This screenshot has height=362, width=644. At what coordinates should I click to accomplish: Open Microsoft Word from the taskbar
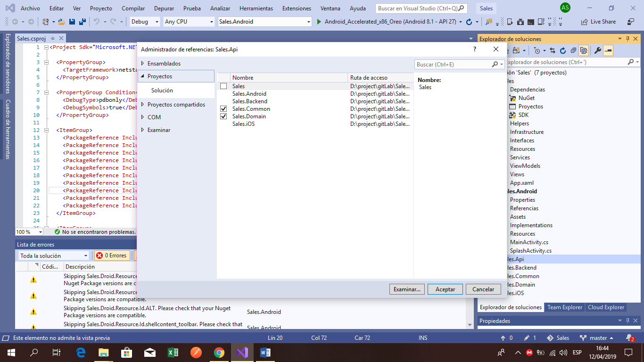(264, 352)
